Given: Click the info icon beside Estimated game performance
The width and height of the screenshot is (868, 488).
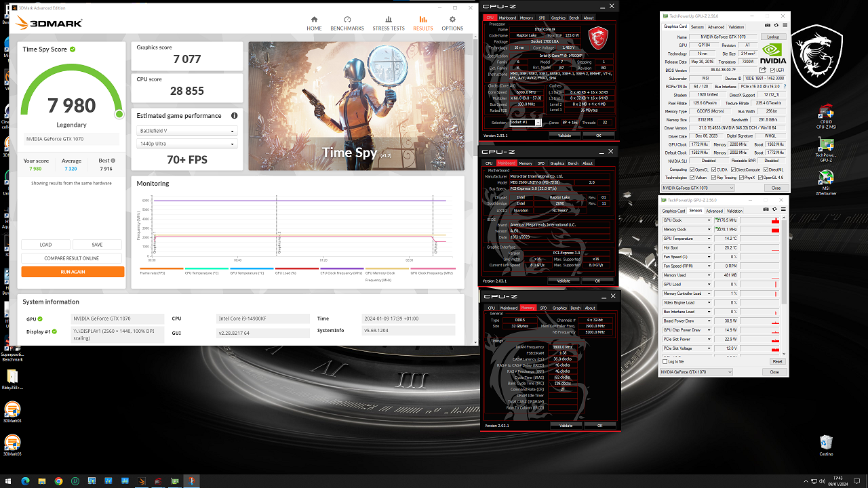Looking at the screenshot, I should [x=235, y=116].
